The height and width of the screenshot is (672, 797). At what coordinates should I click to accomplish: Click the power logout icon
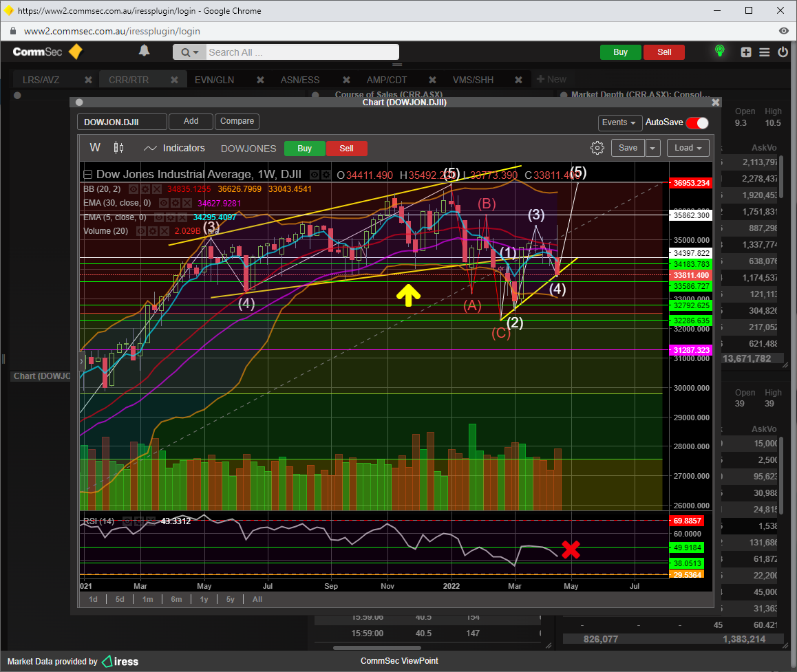(783, 52)
